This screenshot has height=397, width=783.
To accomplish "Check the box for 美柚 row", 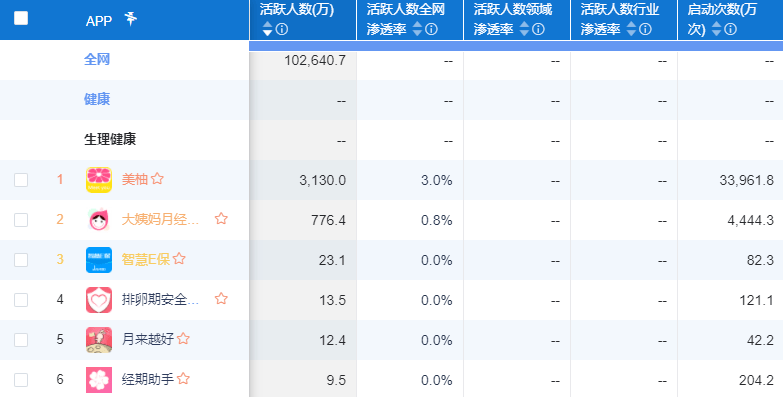I will [21, 180].
